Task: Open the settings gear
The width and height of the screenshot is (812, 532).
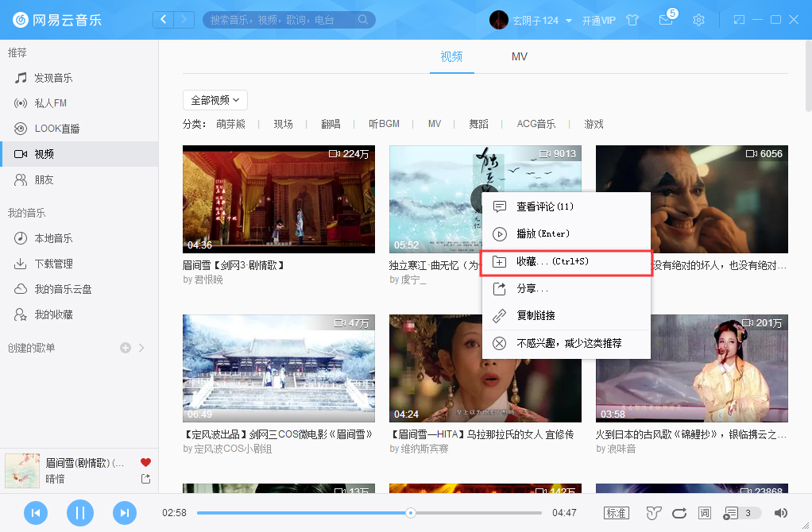Action: 698,20
